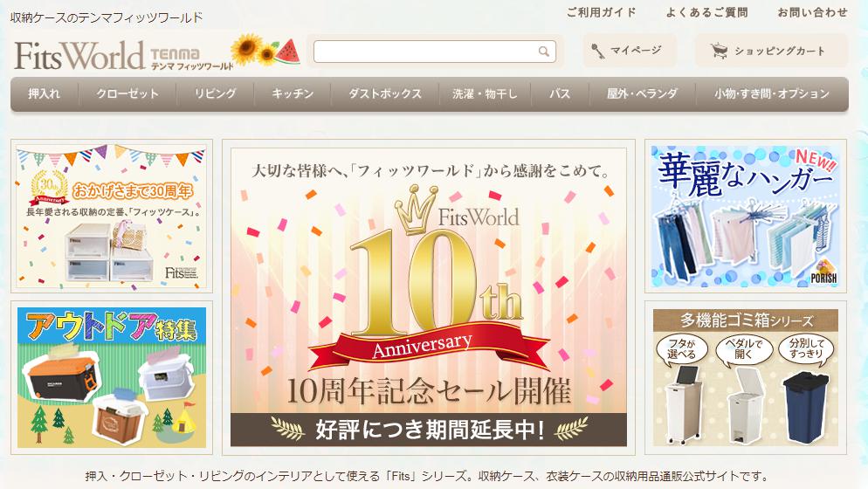Viewport: 868px width, 489px height.
Task: Click the お問い合わせ contact link
Action: coord(812,12)
